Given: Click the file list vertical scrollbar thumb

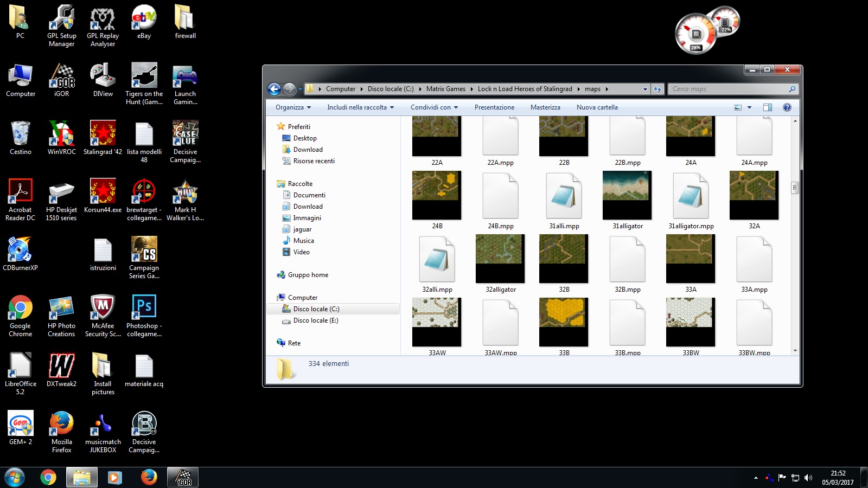Looking at the screenshot, I should point(795,188).
